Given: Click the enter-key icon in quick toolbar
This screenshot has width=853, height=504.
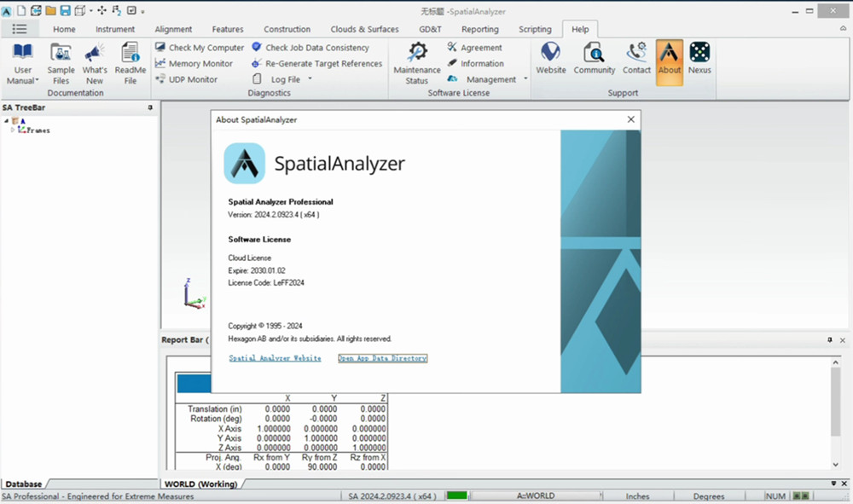Looking at the screenshot, I should click(x=131, y=10).
